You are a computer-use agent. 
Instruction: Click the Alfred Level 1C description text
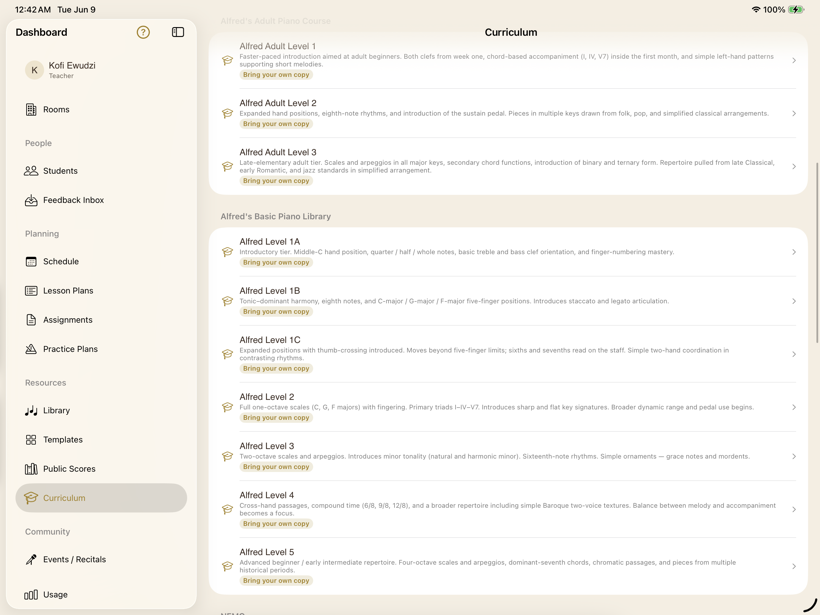point(484,354)
